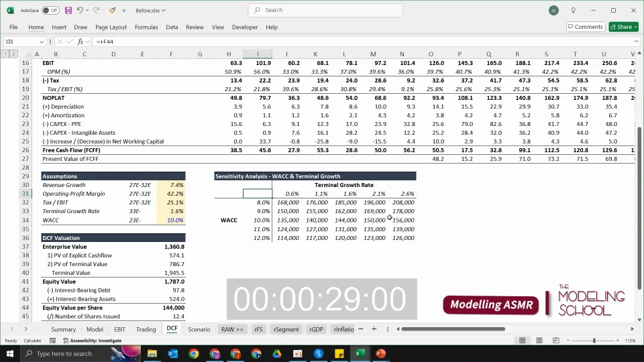This screenshot has width=644, height=362.
Task: Open the Draw ribbon tab
Action: (80, 27)
